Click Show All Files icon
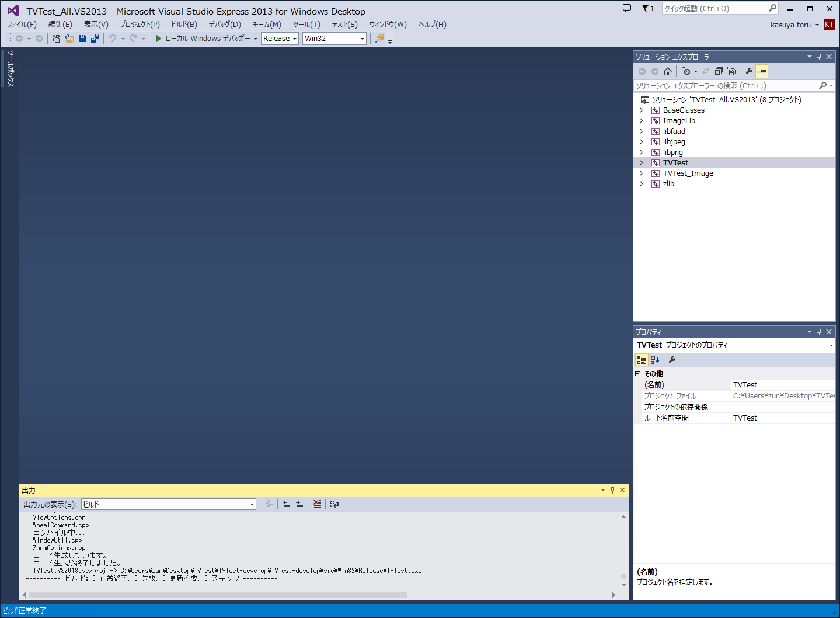The height and width of the screenshot is (618, 840). 731,71
